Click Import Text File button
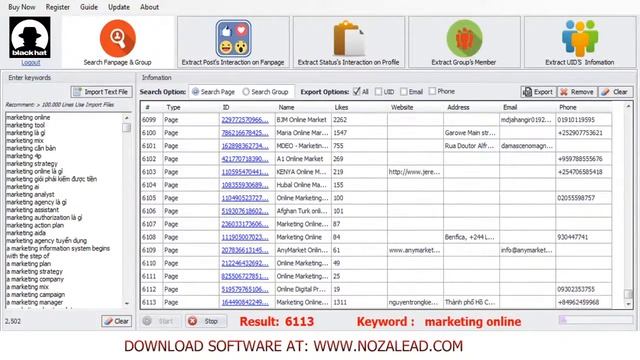Image resolution: width=640 pixels, height=360 pixels. tap(101, 92)
